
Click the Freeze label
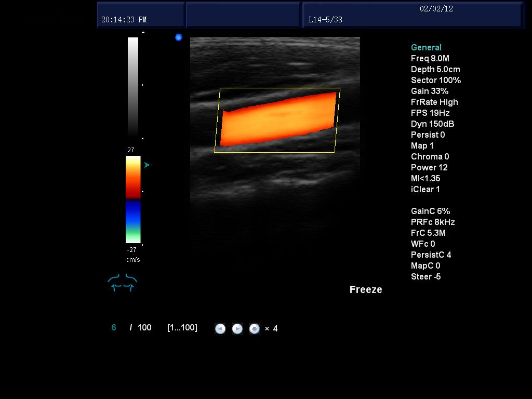point(366,290)
